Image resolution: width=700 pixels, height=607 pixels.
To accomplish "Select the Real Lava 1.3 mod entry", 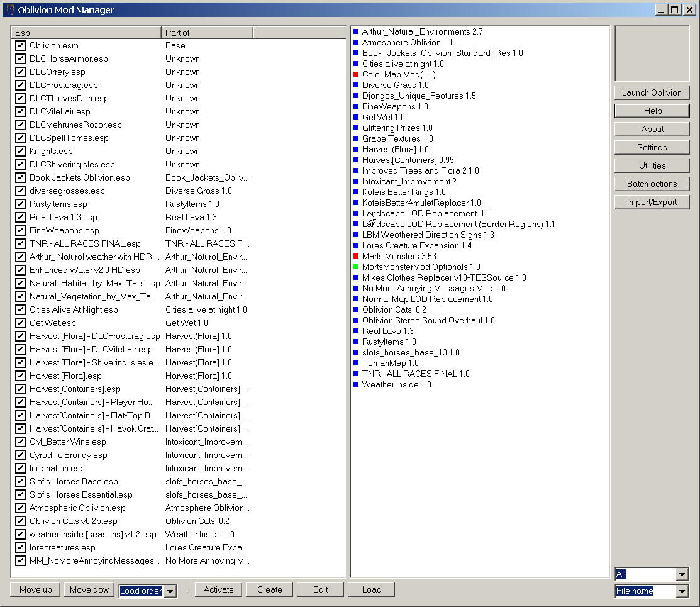I will coord(387,331).
